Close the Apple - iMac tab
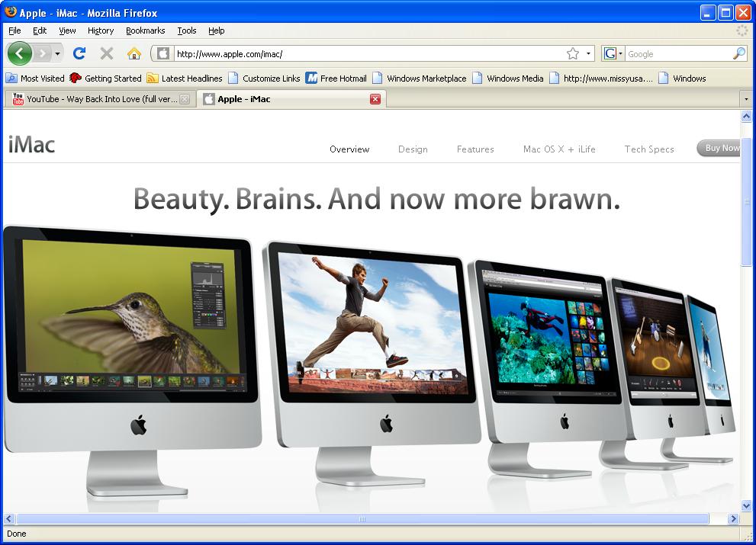The image size is (756, 545). [x=375, y=99]
